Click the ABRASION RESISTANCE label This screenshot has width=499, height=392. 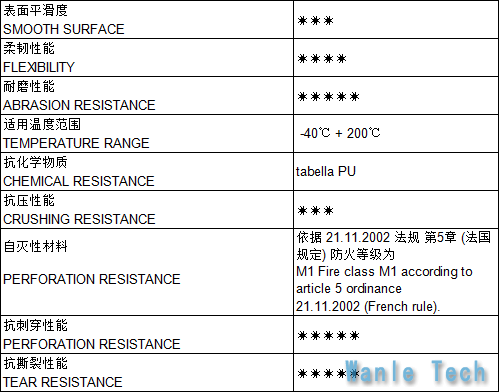tap(79, 105)
